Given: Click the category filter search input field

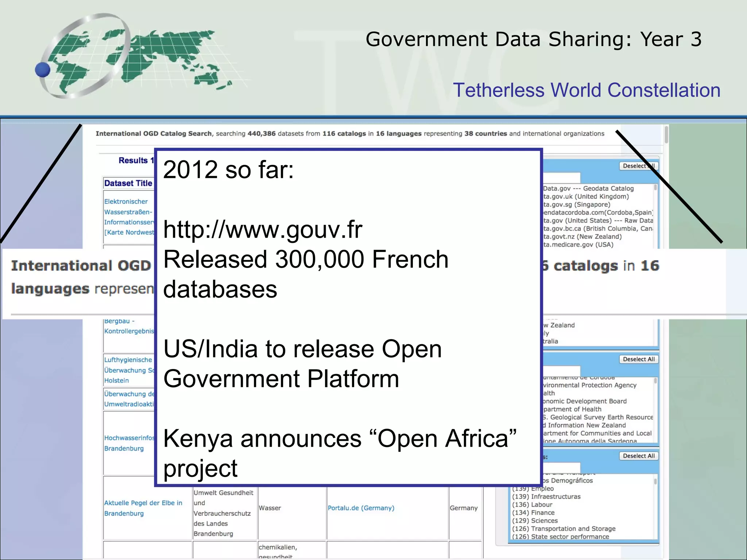Looking at the screenshot, I should tap(562, 467).
